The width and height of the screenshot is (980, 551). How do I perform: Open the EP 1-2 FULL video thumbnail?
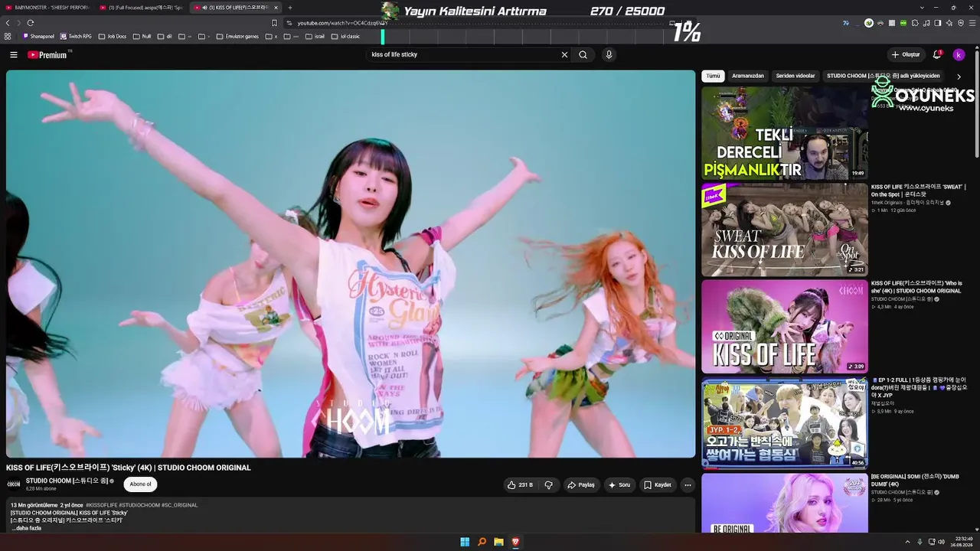785,422
